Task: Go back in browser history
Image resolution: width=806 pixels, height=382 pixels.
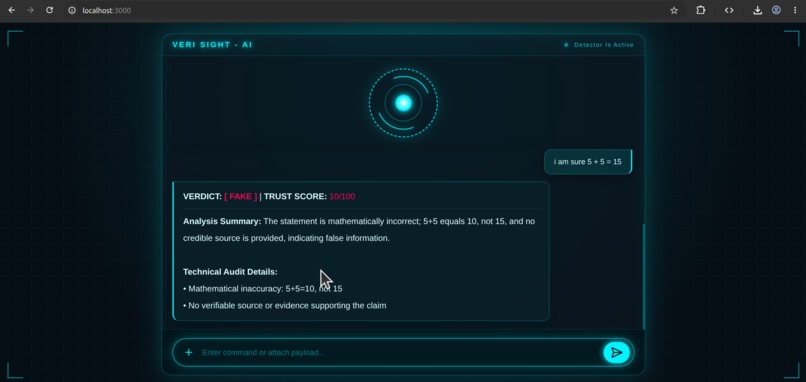Action: [11, 10]
